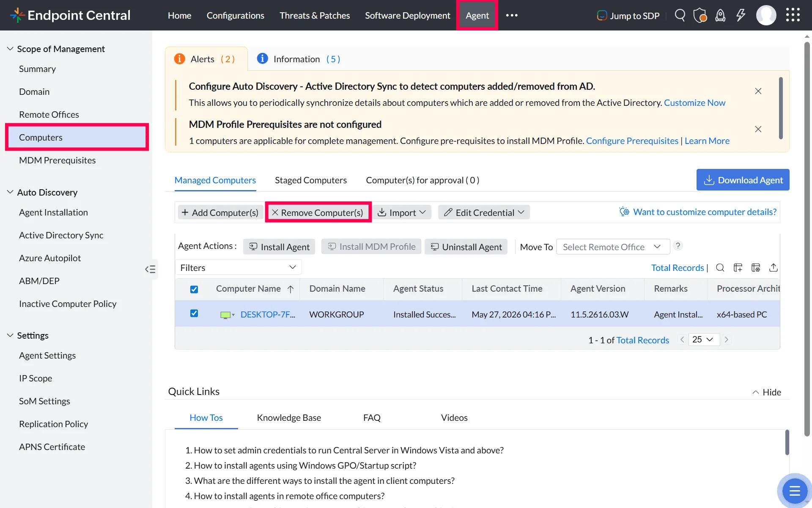Dismiss the Auto Discovery alert
This screenshot has width=812, height=508.
coord(758,91)
